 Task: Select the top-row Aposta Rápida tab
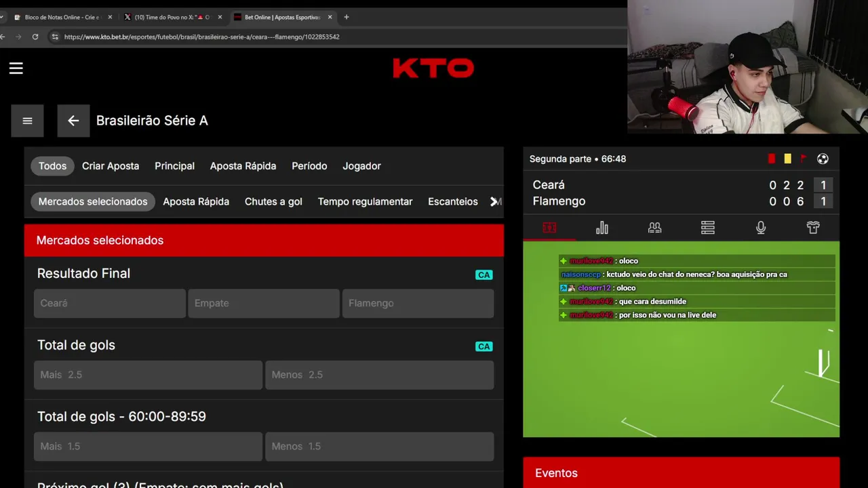tap(243, 166)
